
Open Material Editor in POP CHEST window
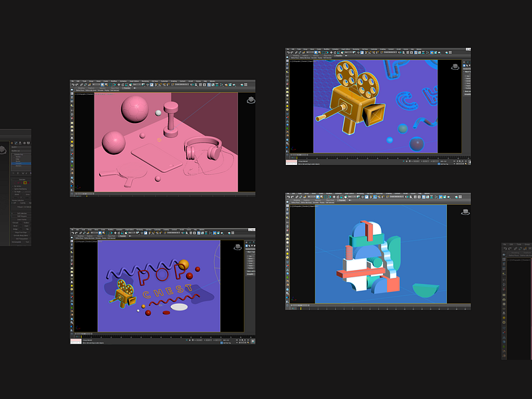pos(210,233)
